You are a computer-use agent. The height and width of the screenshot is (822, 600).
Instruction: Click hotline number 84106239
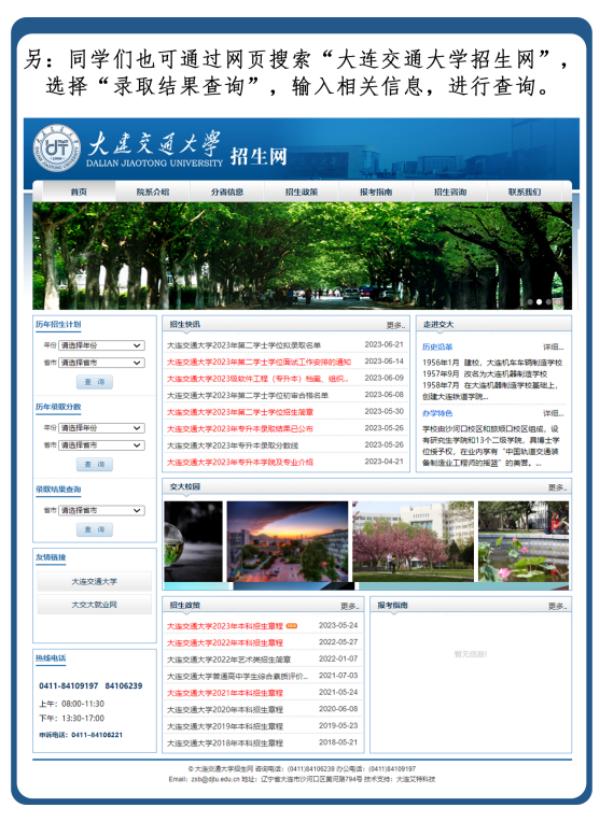pyautogui.click(x=124, y=686)
